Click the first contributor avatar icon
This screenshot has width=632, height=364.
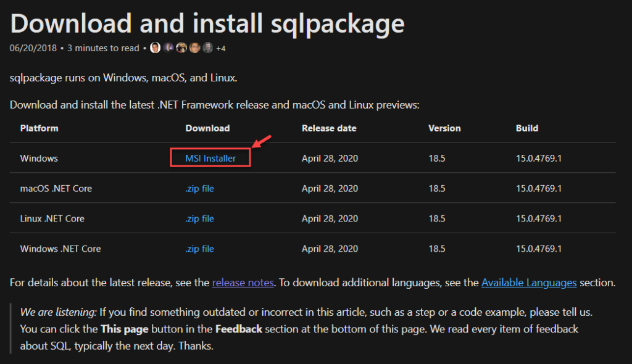tap(155, 48)
